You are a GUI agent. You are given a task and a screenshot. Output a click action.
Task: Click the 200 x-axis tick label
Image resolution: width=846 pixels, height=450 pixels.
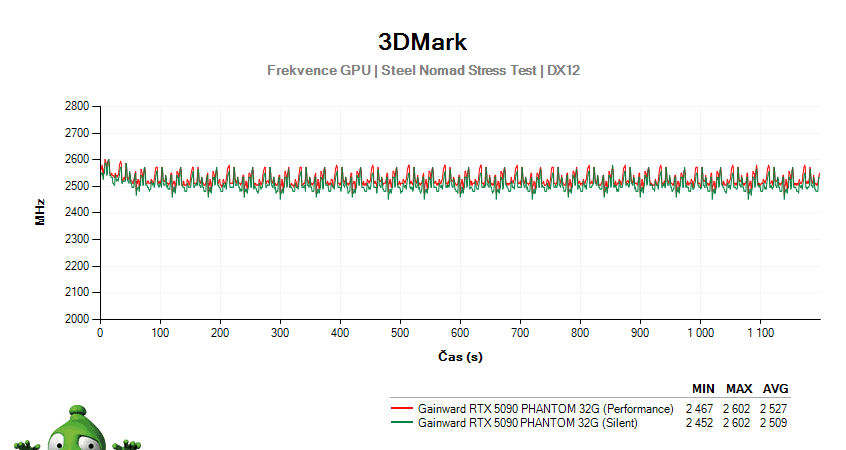[220, 333]
